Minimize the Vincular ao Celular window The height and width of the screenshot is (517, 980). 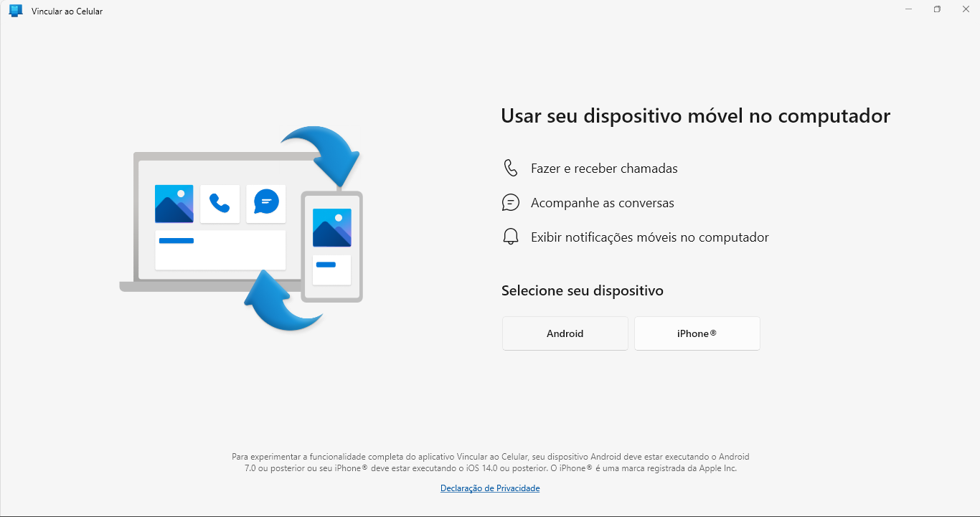[x=908, y=9]
